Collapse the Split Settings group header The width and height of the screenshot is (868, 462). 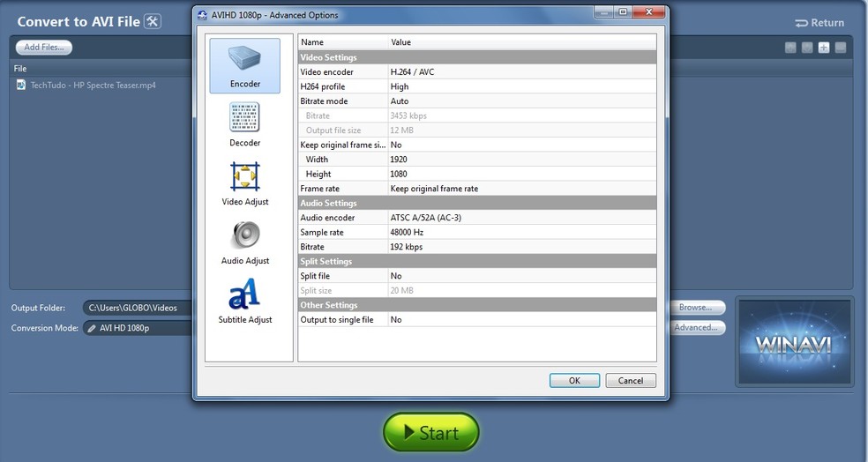(x=477, y=261)
